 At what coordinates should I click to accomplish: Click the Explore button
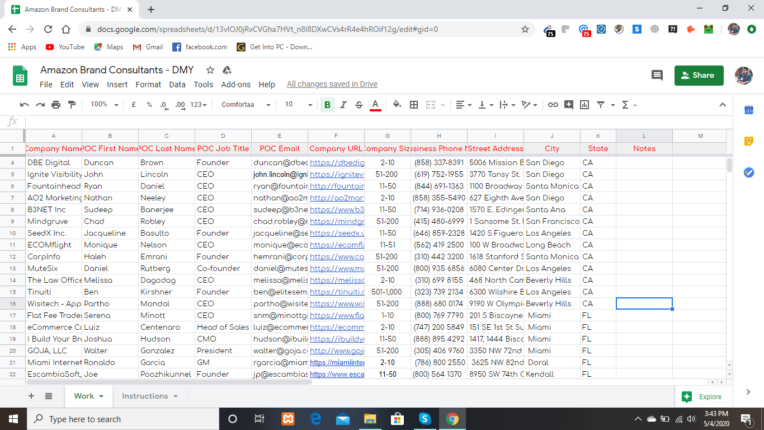pyautogui.click(x=702, y=396)
